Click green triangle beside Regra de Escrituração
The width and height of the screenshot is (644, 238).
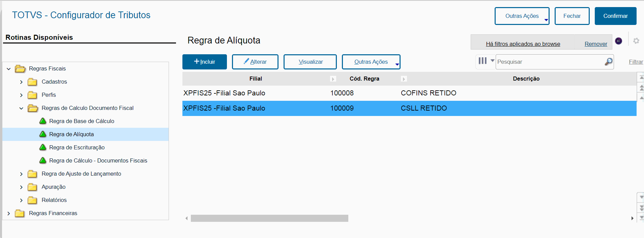(x=43, y=147)
